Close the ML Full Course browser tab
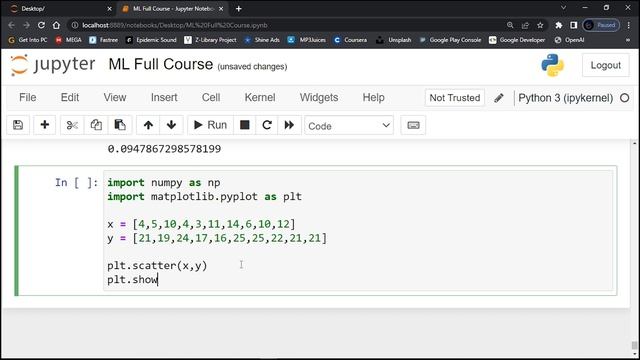This screenshot has height=360, width=640. pyautogui.click(x=221, y=9)
